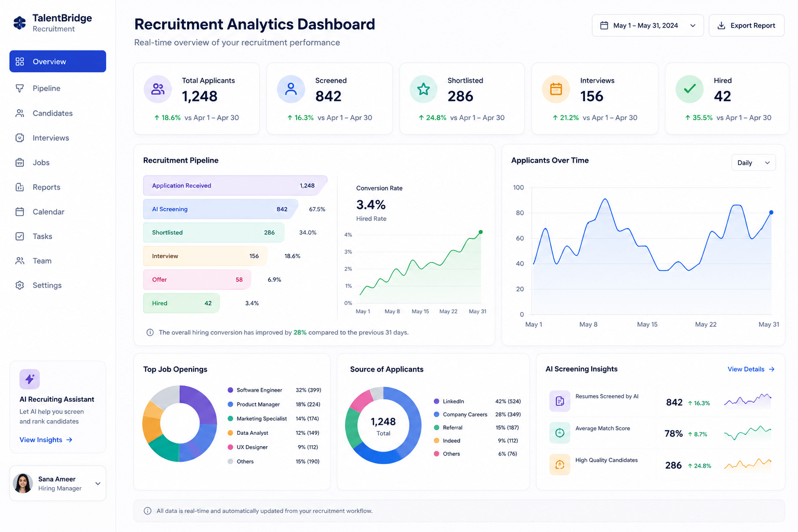This screenshot has width=798, height=532.
Task: Click the Offer pipeline stage bar
Action: click(x=197, y=280)
